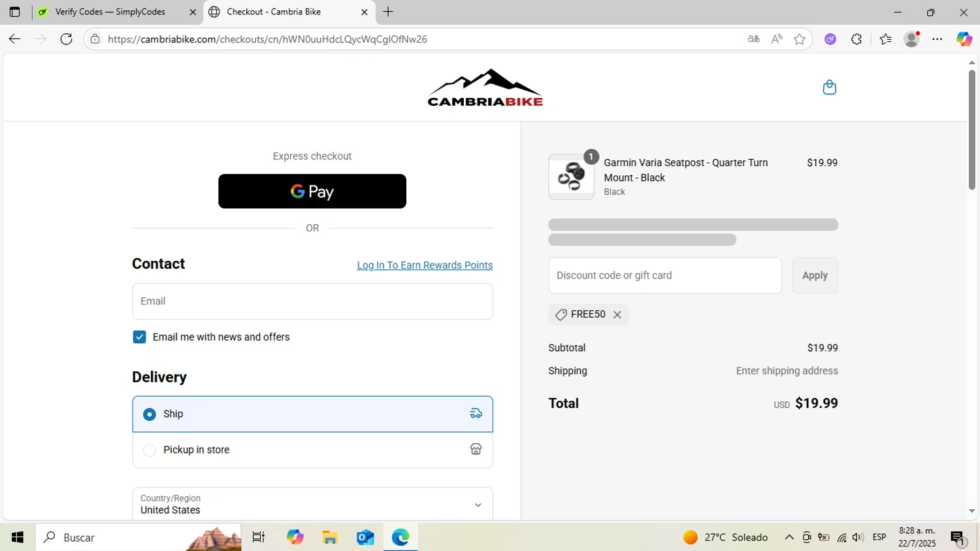
Task: Click the Cambria Bike logo
Action: click(485, 88)
